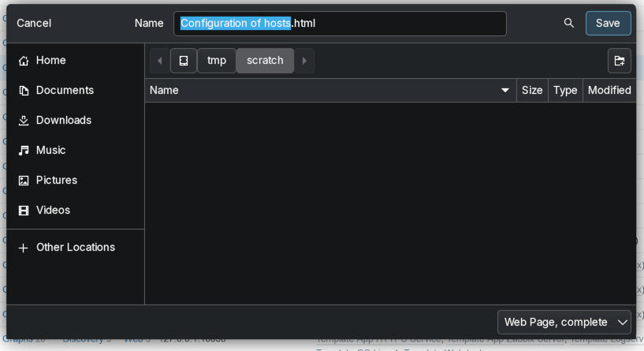
Task: Go forward with right path arrow
Action: pos(304,61)
